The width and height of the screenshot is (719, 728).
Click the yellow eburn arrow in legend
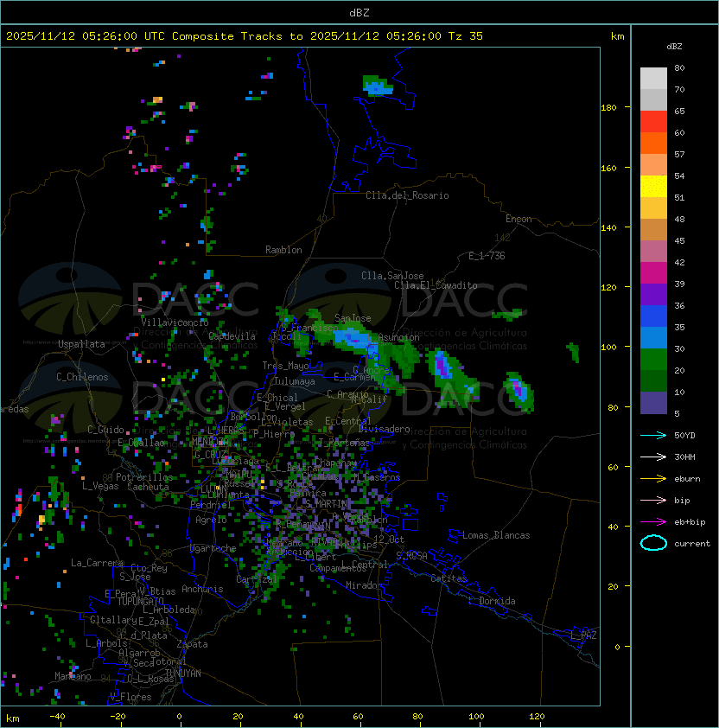click(x=653, y=479)
